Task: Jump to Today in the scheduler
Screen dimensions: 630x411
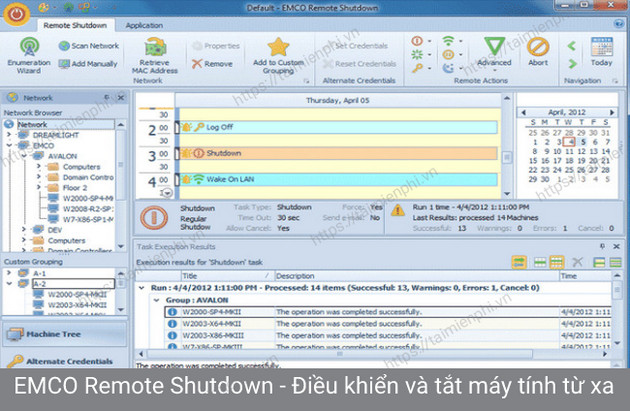Action: pyautogui.click(x=601, y=51)
